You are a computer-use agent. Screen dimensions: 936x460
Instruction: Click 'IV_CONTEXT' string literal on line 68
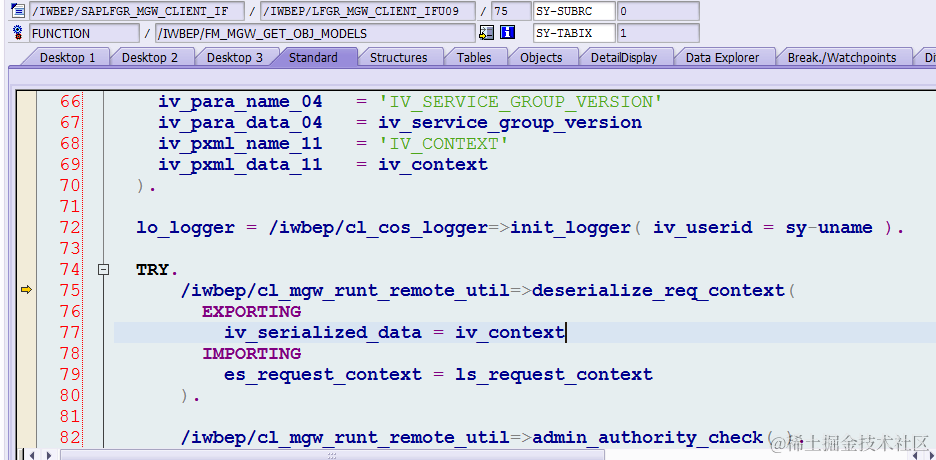pyautogui.click(x=444, y=144)
